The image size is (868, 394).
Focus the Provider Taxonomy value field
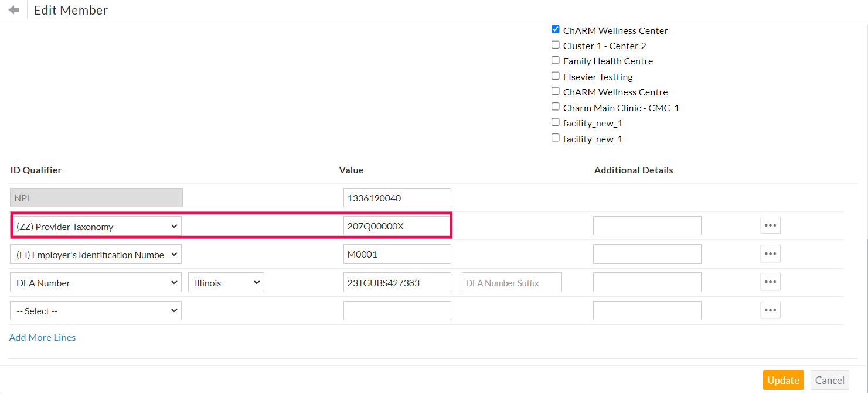pos(397,227)
